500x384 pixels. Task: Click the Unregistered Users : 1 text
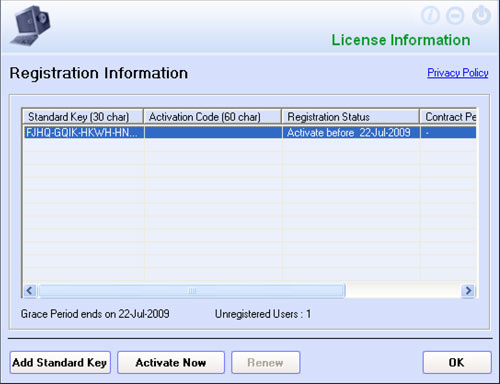[263, 314]
